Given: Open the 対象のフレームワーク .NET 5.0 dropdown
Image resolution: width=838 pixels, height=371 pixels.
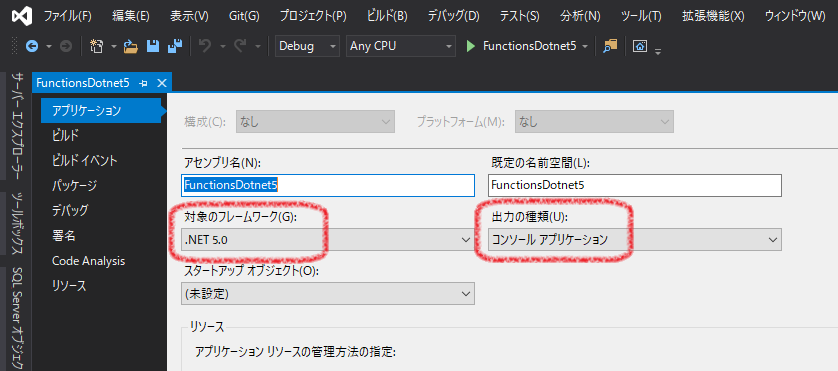Looking at the screenshot, I should point(328,240).
